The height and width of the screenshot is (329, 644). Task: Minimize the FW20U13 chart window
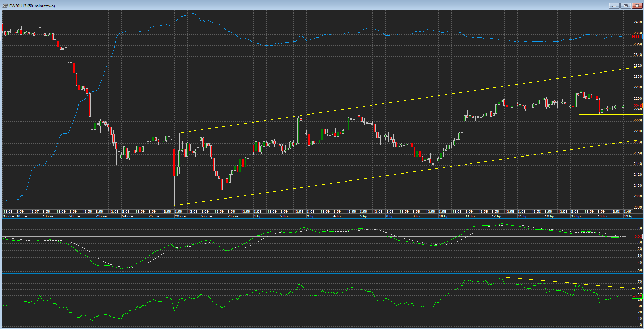coord(614,6)
